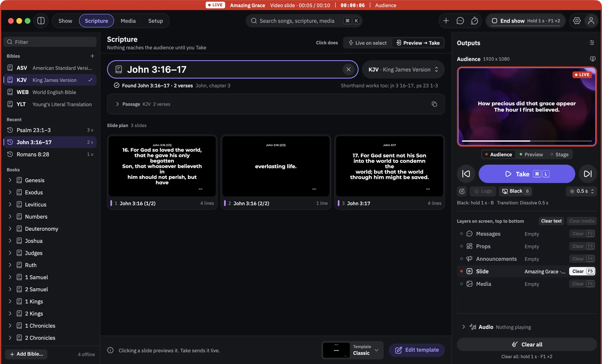Viewport: 602px width, 364px height.
Task: Click the Clear all button
Action: (527, 344)
